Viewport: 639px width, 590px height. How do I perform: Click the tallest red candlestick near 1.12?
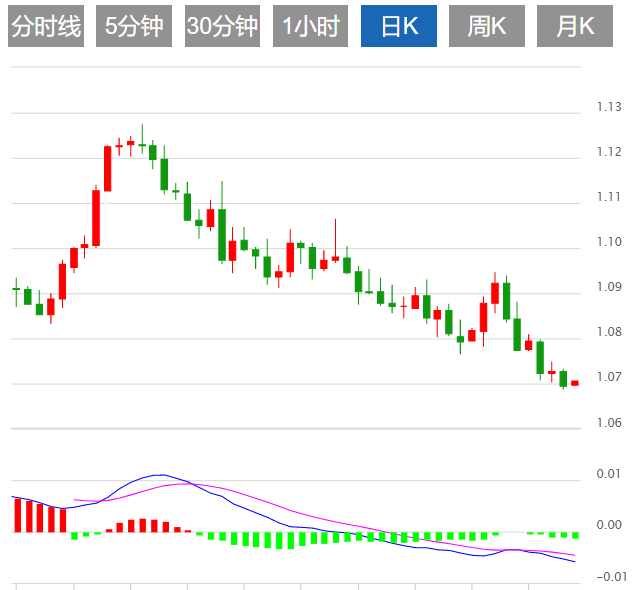[x=108, y=168]
